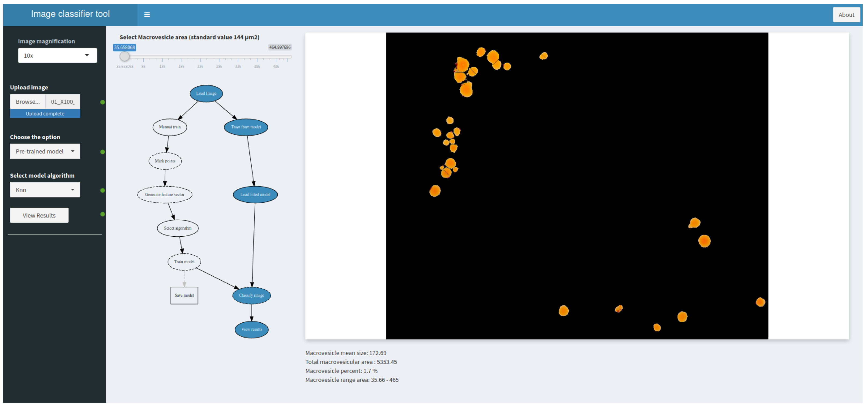Click the Image classifier tool title

tap(70, 14)
